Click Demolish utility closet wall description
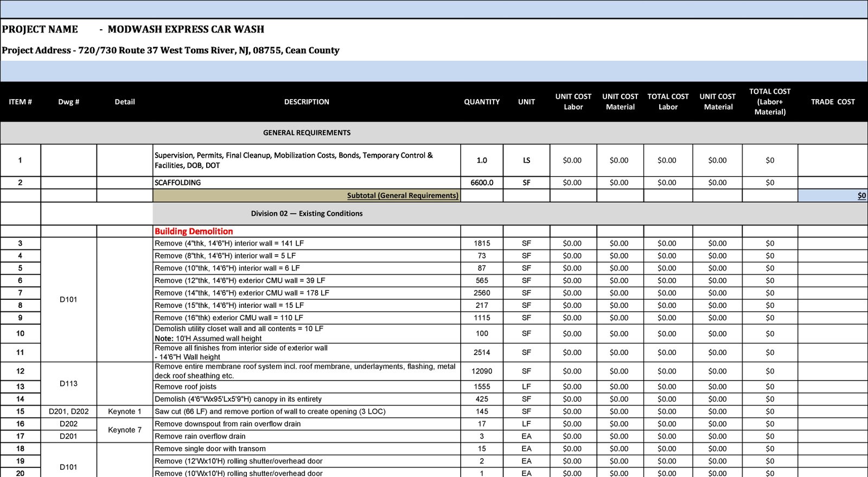Image resolution: width=868 pixels, height=477 pixels. click(x=307, y=334)
